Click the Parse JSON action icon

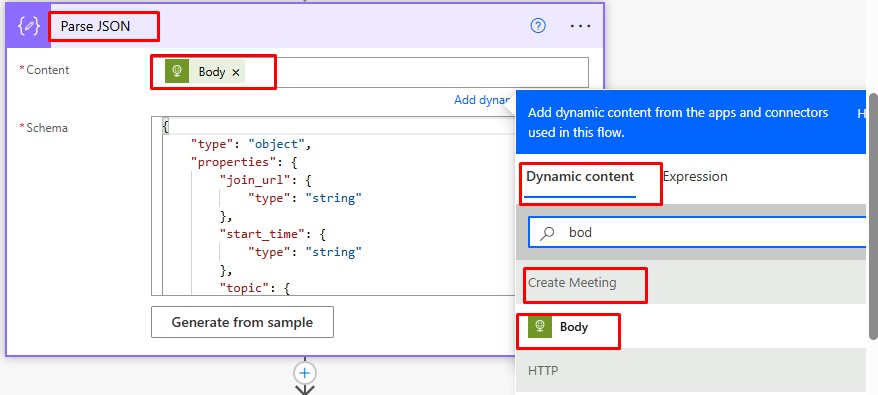click(x=28, y=26)
